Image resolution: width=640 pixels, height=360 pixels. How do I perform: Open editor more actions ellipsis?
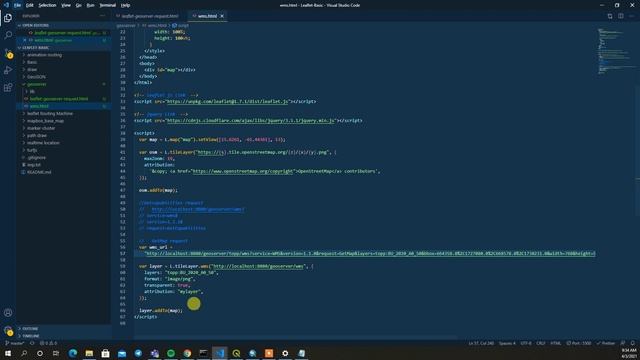click(631, 16)
